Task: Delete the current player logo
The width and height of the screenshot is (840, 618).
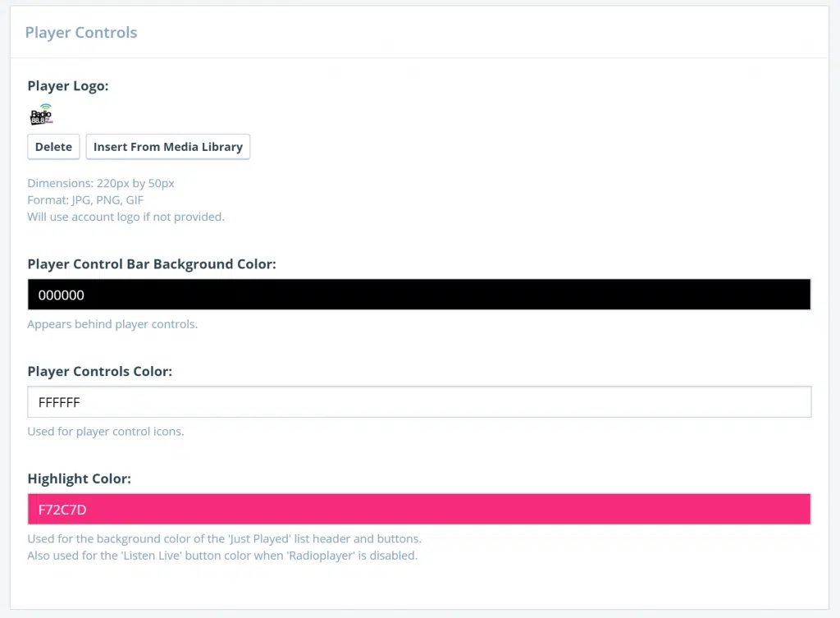Action: [x=53, y=147]
